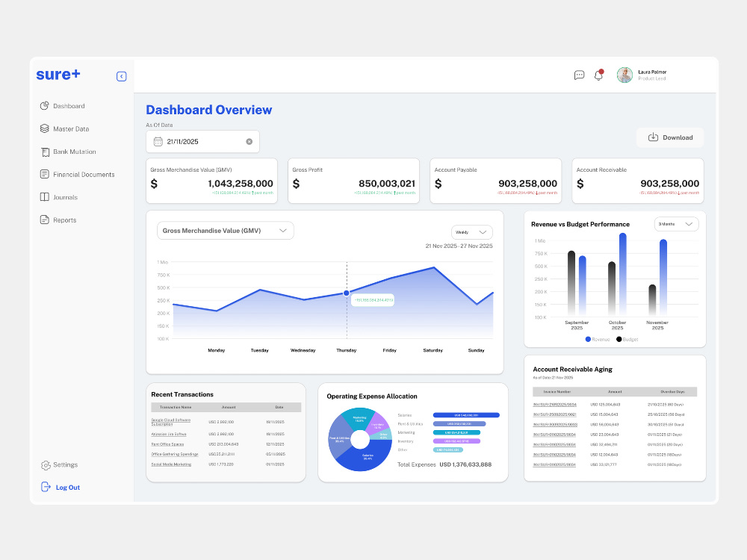Image resolution: width=747 pixels, height=560 pixels.
Task: Click Total Expenses USD 1,376,633,888
Action: [x=444, y=464]
